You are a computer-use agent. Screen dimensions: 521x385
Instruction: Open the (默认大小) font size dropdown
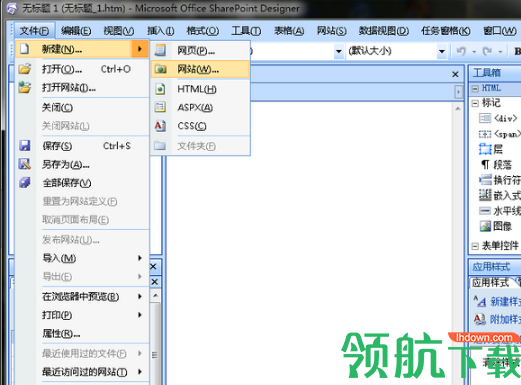[442, 51]
